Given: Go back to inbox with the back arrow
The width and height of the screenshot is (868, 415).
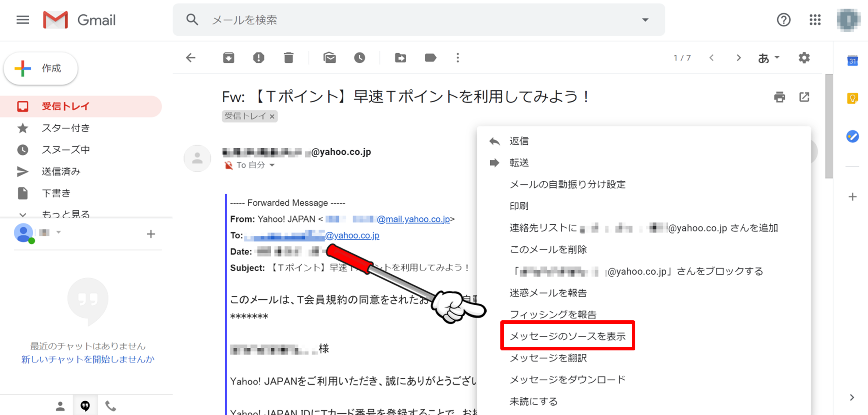Looking at the screenshot, I should (x=191, y=58).
